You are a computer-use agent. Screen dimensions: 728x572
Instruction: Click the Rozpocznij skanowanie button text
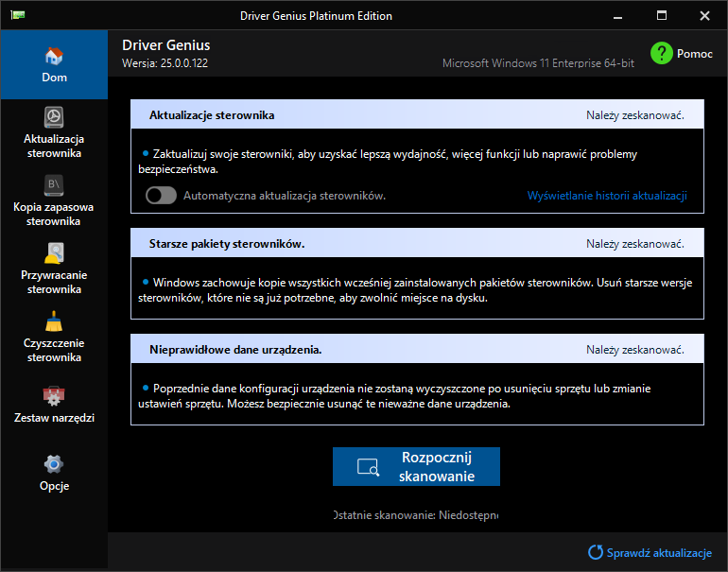pos(437,467)
